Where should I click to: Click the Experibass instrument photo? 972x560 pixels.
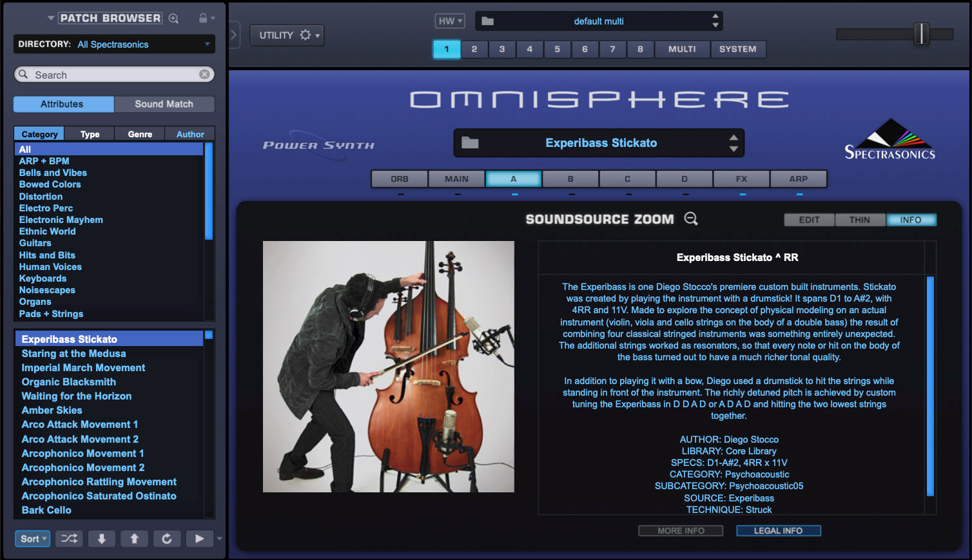pos(389,367)
